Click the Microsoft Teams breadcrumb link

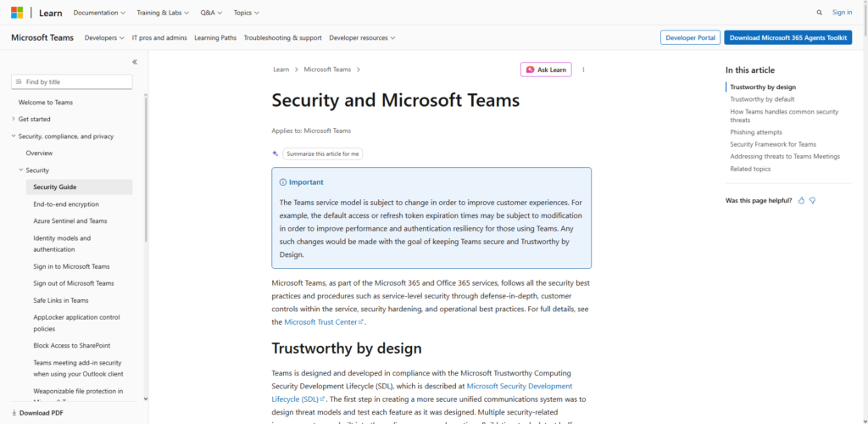327,70
